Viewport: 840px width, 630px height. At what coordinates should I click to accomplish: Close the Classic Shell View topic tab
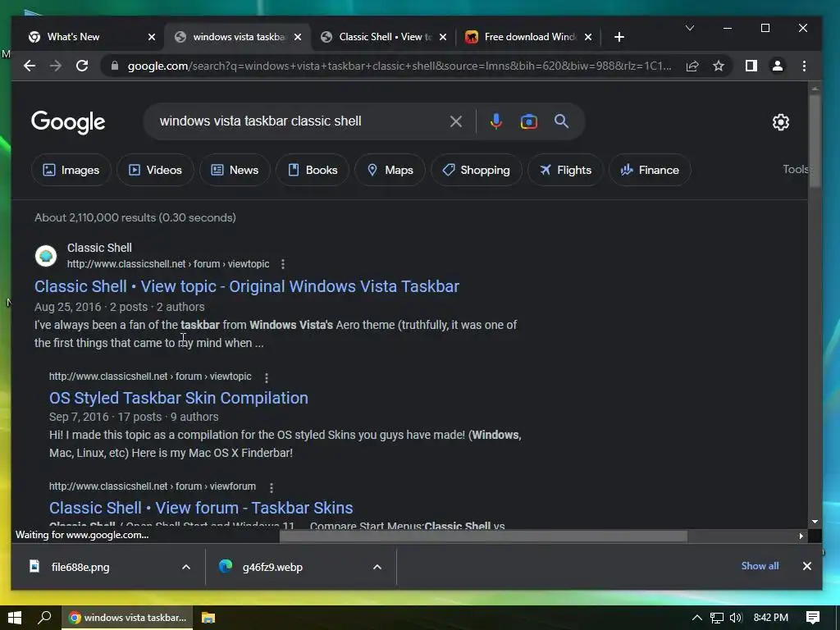442,37
